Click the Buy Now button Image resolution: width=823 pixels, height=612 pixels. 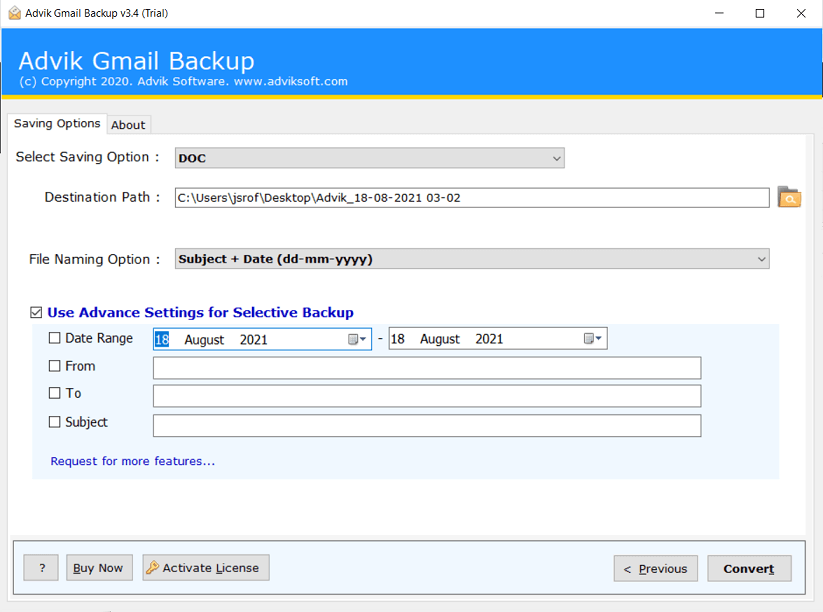(x=99, y=567)
